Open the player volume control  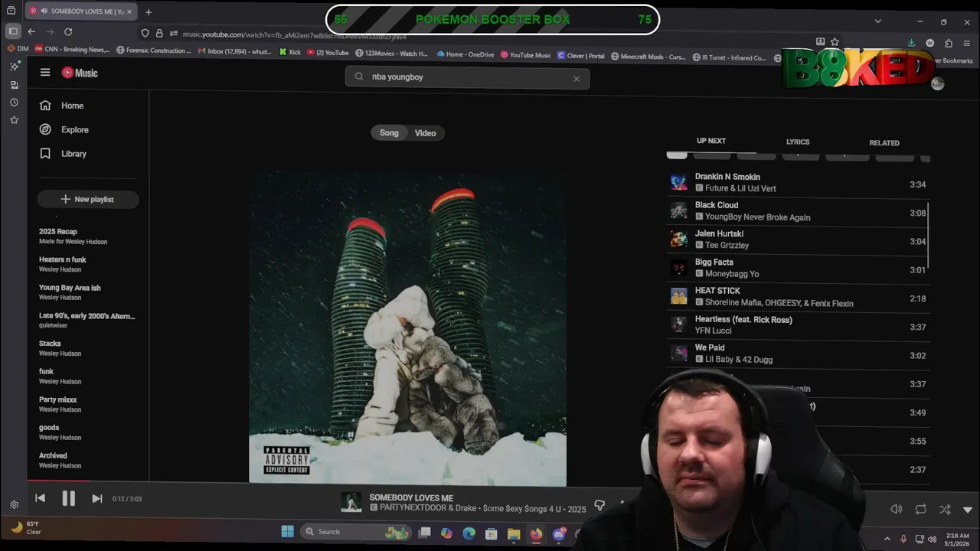point(896,509)
